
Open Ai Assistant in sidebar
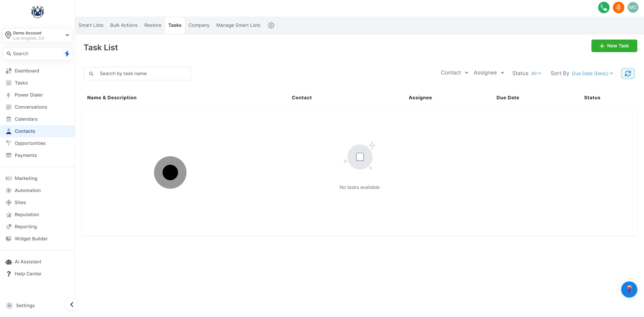click(x=28, y=262)
